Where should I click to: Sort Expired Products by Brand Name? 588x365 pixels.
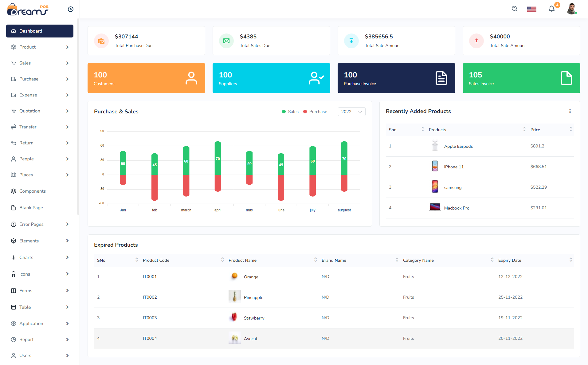pos(397,260)
